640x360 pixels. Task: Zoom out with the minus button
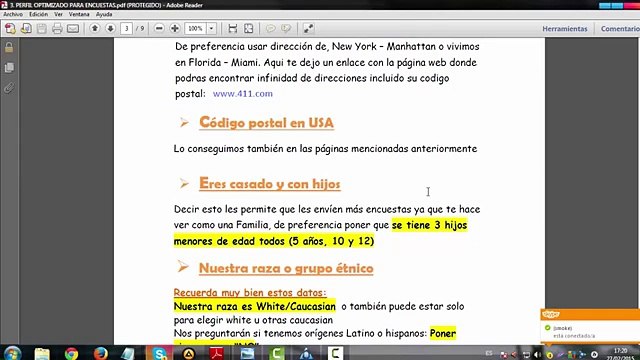pos(159,28)
